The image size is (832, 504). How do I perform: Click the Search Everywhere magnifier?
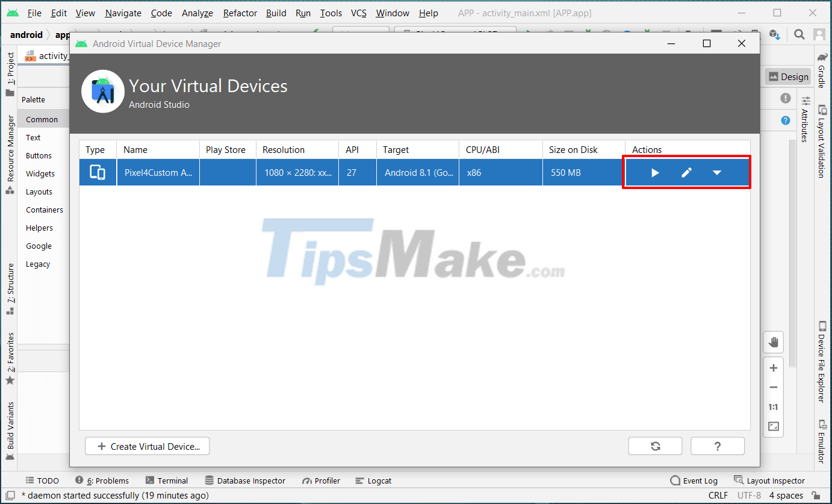click(799, 34)
